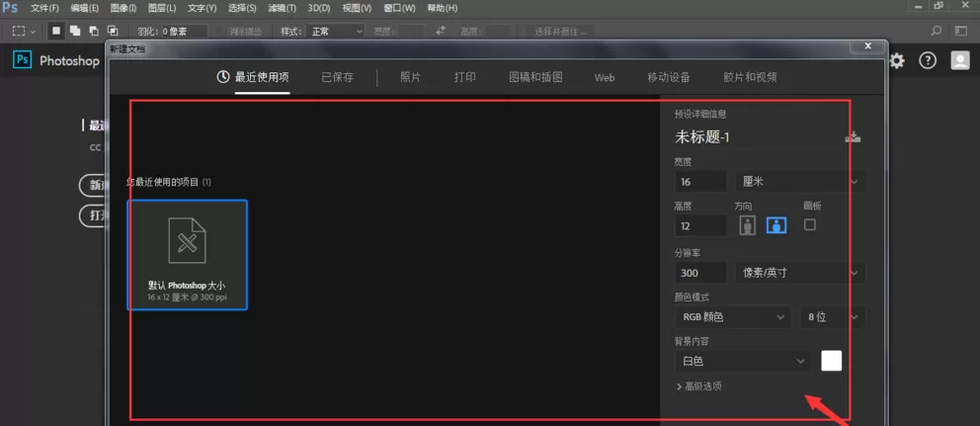The height and width of the screenshot is (426, 980).
Task: Open the 文字(Y) menu
Action: tap(202, 8)
